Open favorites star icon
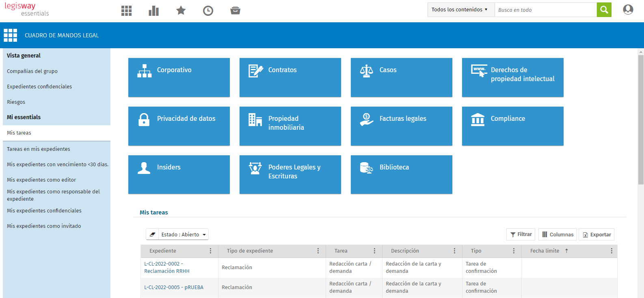Image resolution: width=644 pixels, height=298 pixels. click(181, 11)
